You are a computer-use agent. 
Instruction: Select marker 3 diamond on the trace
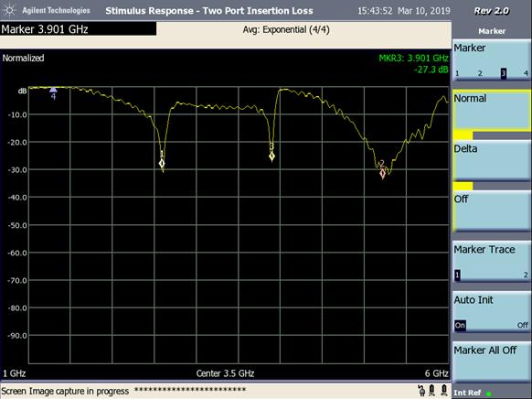coord(271,156)
